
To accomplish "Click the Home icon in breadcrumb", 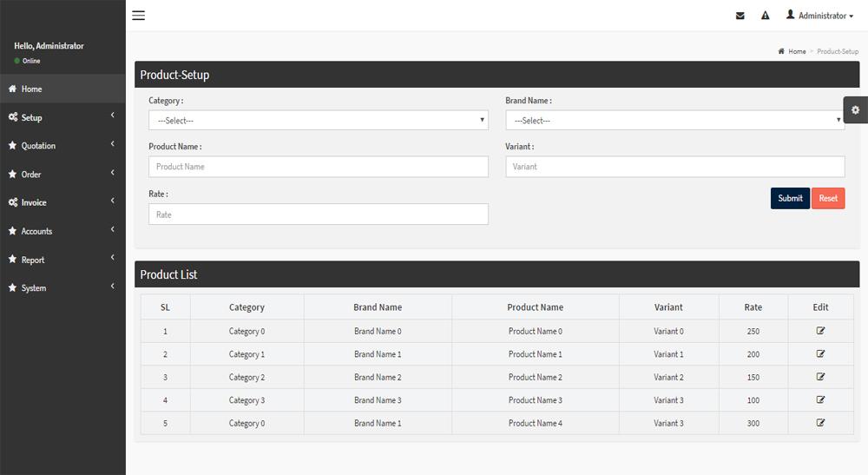I will (781, 51).
